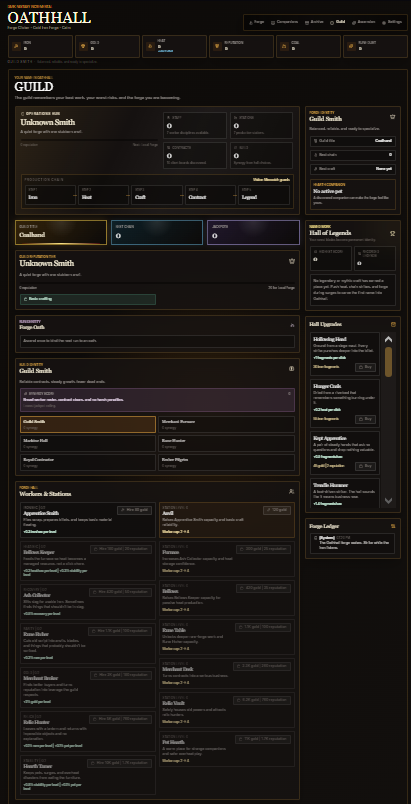
Task: Click the down chevron in the Hall Upgrades list
Action: point(388,500)
